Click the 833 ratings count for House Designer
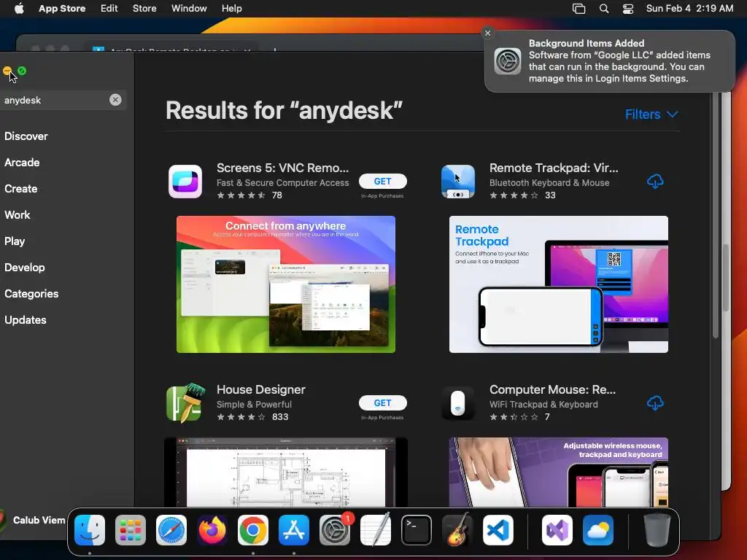 click(280, 416)
